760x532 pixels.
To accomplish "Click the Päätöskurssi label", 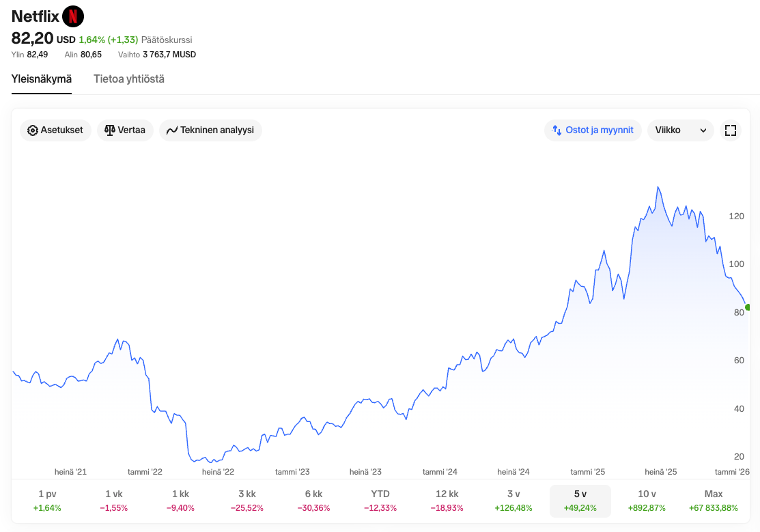I will [x=167, y=40].
